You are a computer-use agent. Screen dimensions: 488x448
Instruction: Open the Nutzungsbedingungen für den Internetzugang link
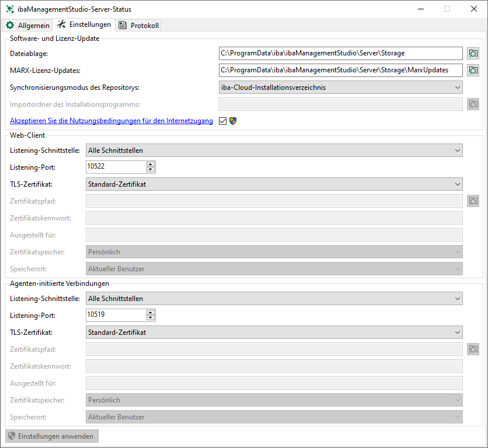point(111,121)
